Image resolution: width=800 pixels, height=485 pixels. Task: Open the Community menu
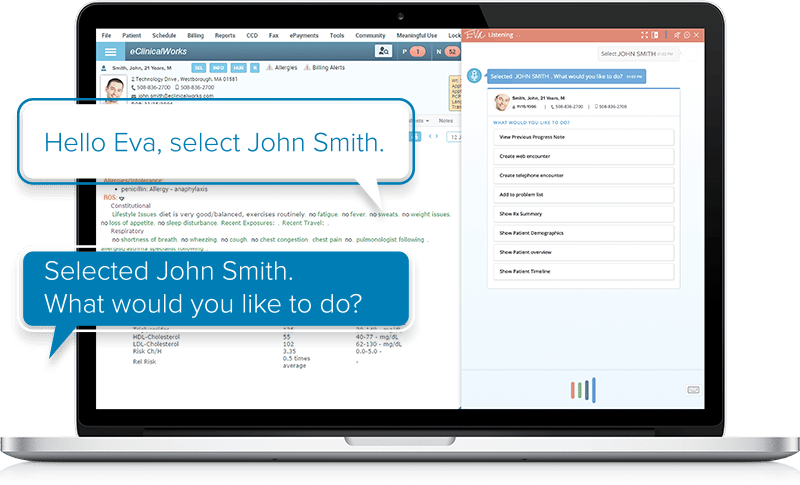pyautogui.click(x=370, y=35)
